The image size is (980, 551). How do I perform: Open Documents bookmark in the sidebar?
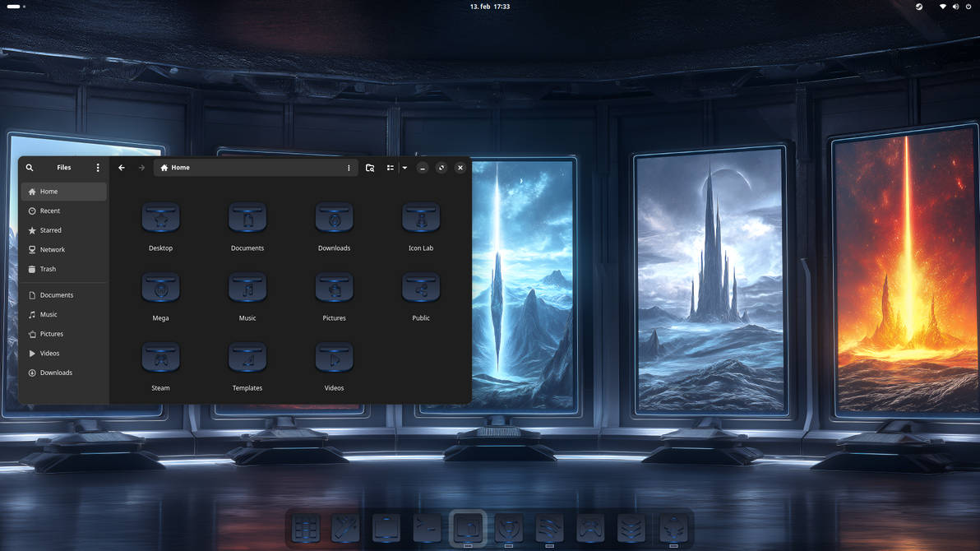tap(64, 295)
